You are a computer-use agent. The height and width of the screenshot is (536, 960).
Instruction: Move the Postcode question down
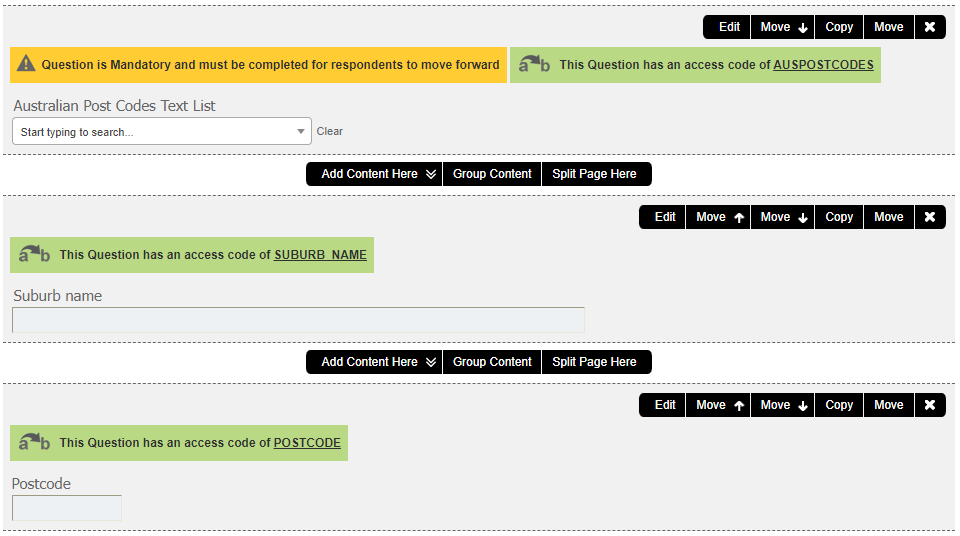click(782, 405)
